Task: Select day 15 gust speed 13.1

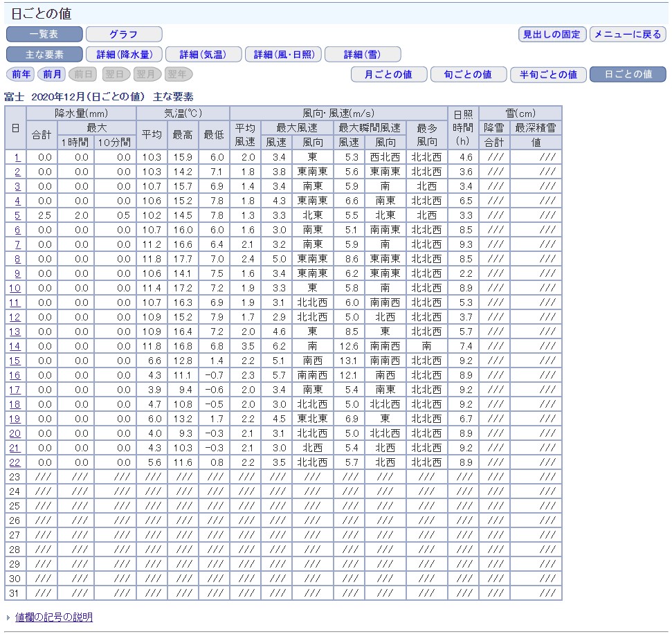Action: pyautogui.click(x=348, y=361)
